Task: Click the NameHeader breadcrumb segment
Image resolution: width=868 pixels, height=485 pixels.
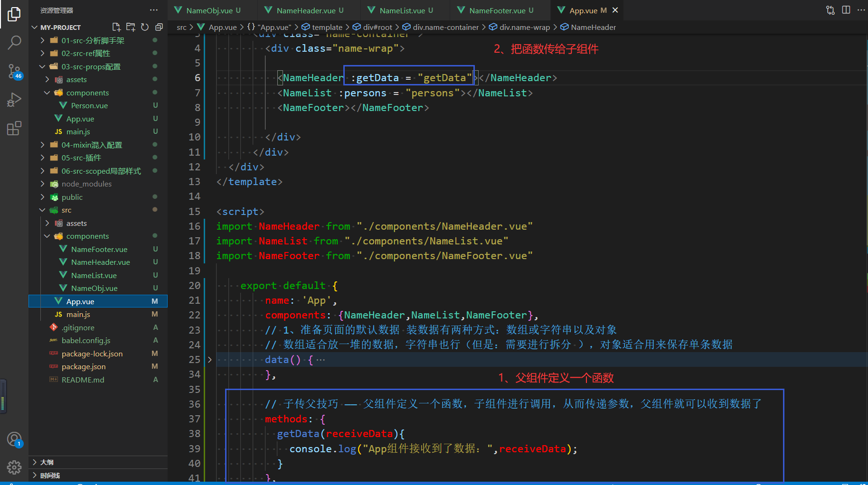Action: pyautogui.click(x=588, y=28)
